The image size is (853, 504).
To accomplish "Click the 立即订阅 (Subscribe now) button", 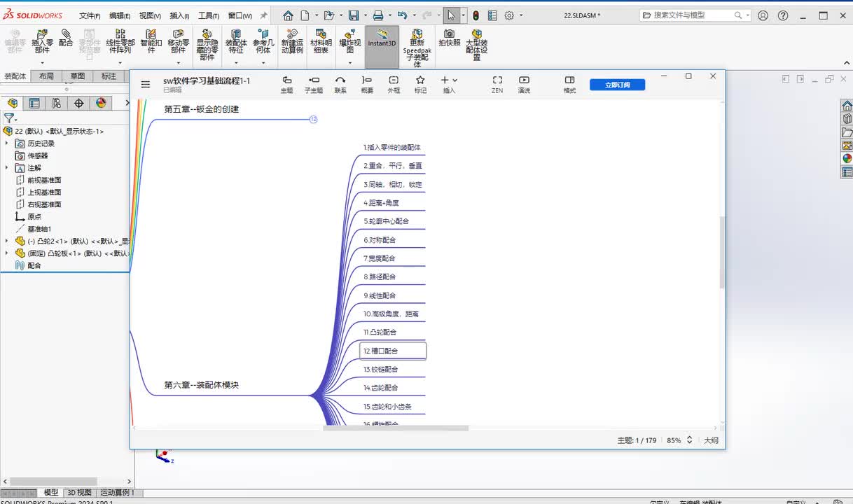I will coord(617,85).
